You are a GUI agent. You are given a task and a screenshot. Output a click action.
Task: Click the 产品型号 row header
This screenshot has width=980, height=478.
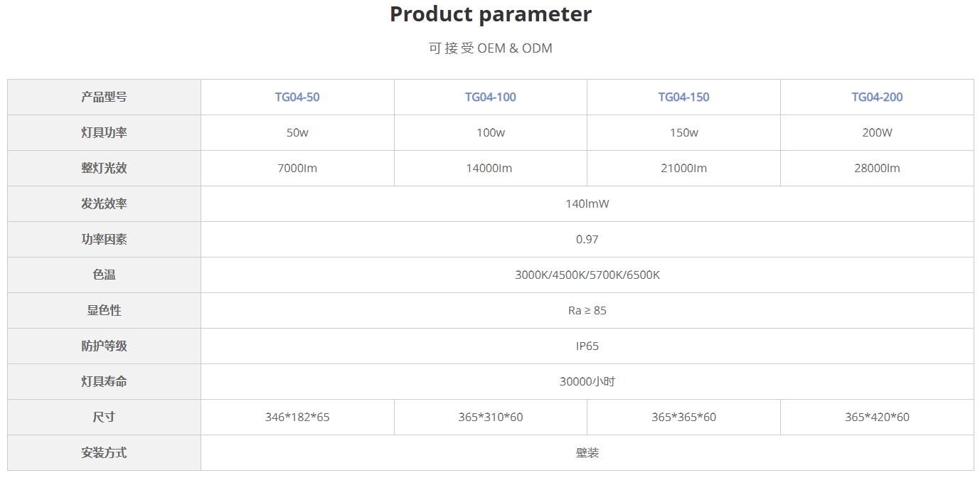coord(104,97)
